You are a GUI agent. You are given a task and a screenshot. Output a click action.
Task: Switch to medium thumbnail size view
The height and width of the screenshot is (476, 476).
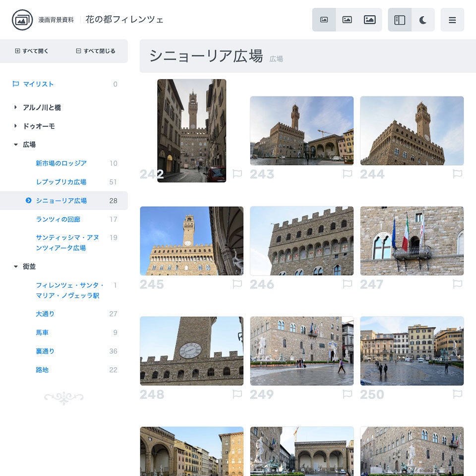click(x=347, y=20)
